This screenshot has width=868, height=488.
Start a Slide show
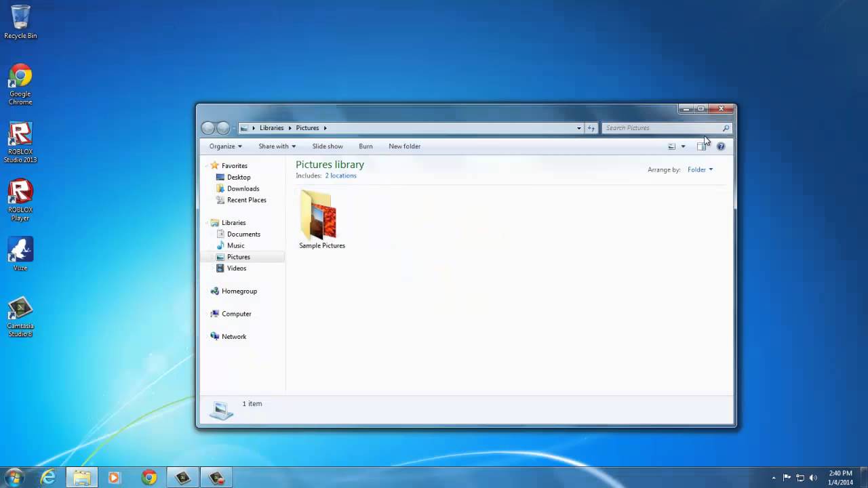tap(328, 146)
